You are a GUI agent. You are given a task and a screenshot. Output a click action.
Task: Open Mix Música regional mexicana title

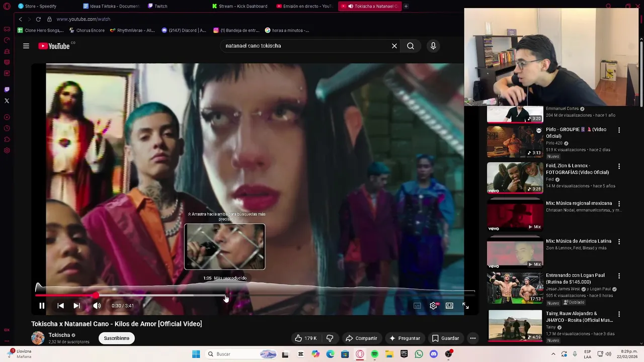click(x=579, y=203)
